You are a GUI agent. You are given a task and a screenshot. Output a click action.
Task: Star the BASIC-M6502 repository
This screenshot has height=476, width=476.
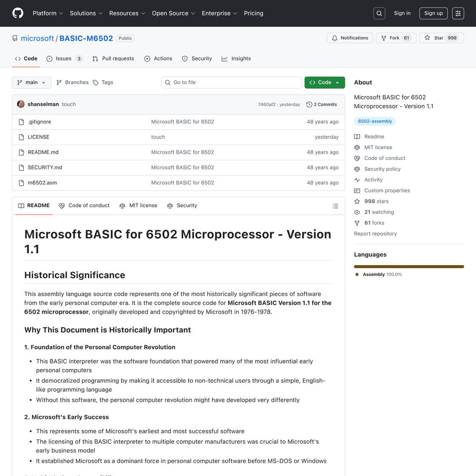pyautogui.click(x=441, y=38)
